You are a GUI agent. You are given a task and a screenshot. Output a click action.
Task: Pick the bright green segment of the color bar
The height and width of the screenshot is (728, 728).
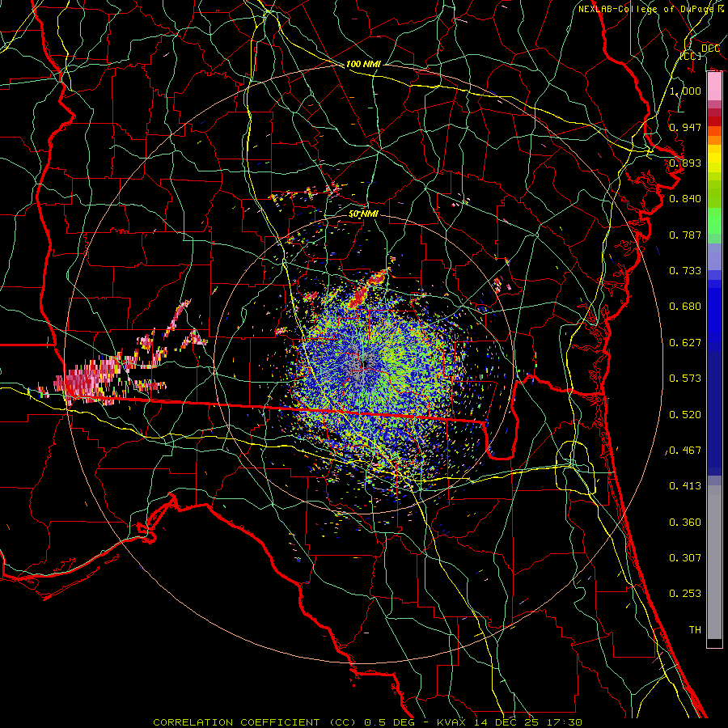coord(714,220)
